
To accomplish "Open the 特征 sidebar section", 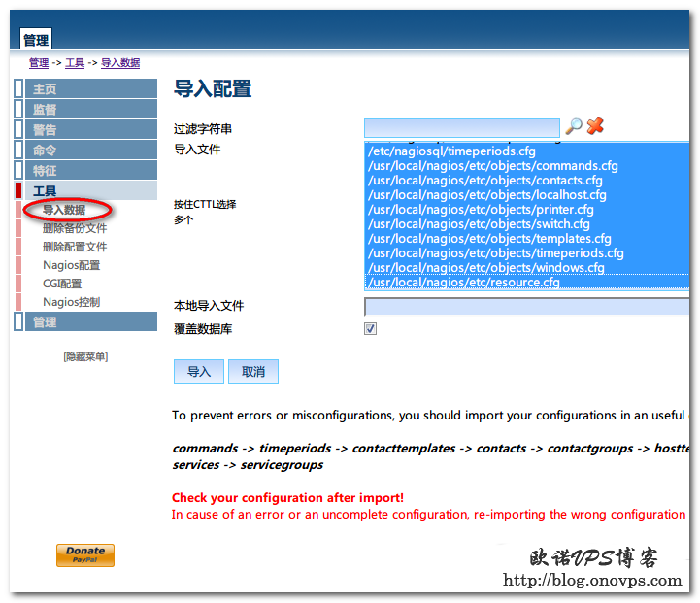I will (x=45, y=171).
